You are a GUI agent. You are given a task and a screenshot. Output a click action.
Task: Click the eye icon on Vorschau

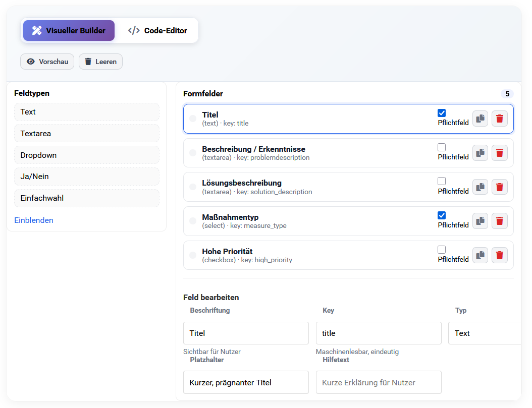pyautogui.click(x=30, y=62)
